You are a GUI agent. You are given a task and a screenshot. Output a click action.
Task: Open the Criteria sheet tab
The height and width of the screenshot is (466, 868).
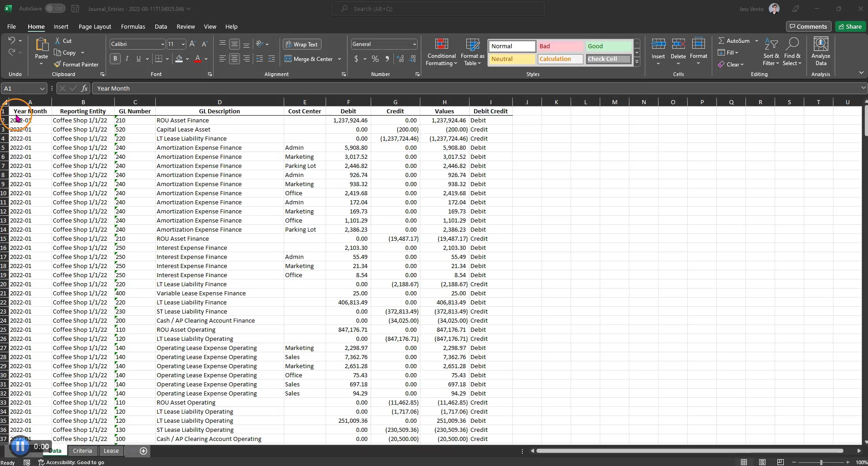coord(82,451)
